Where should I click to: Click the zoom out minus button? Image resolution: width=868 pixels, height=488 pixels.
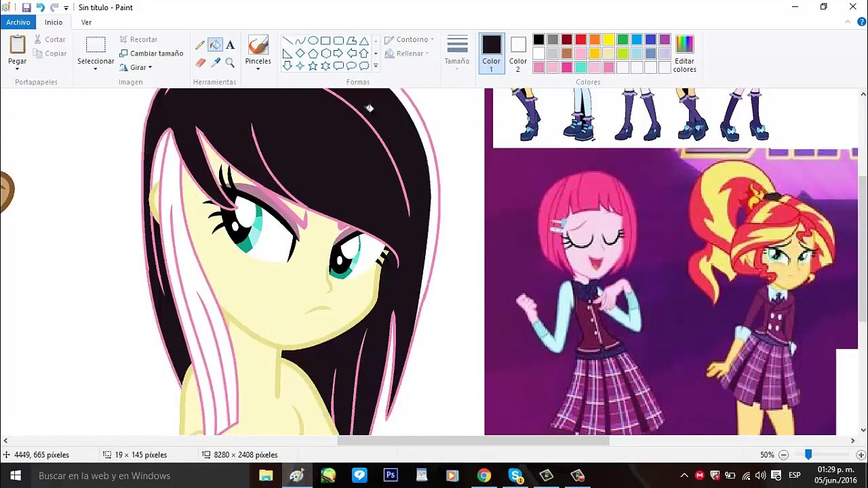783,455
